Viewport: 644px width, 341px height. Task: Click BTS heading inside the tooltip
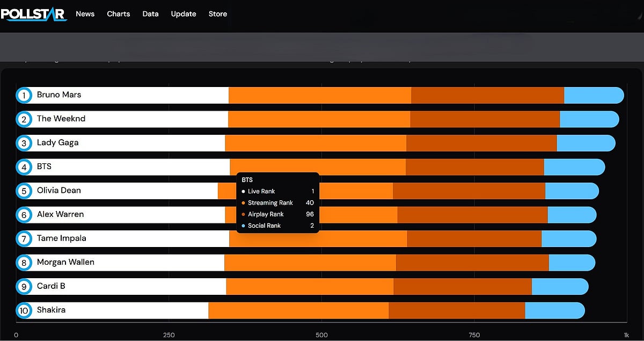[247, 180]
